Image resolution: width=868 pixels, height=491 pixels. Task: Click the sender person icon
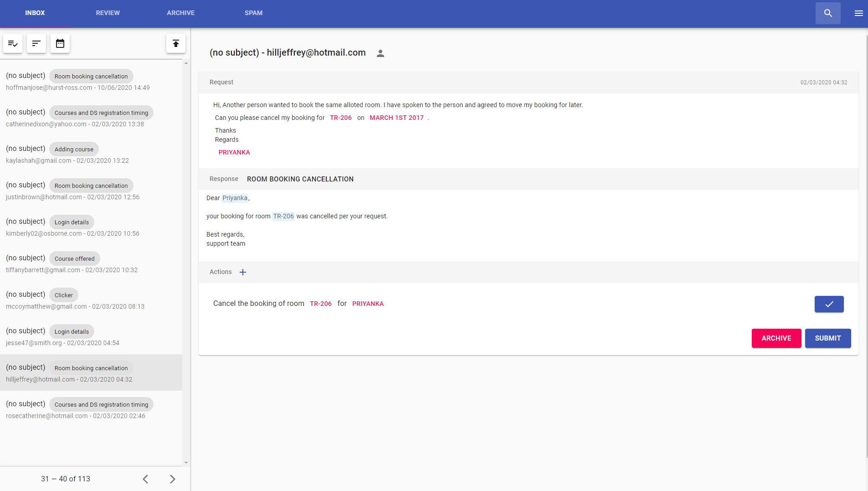pos(380,53)
